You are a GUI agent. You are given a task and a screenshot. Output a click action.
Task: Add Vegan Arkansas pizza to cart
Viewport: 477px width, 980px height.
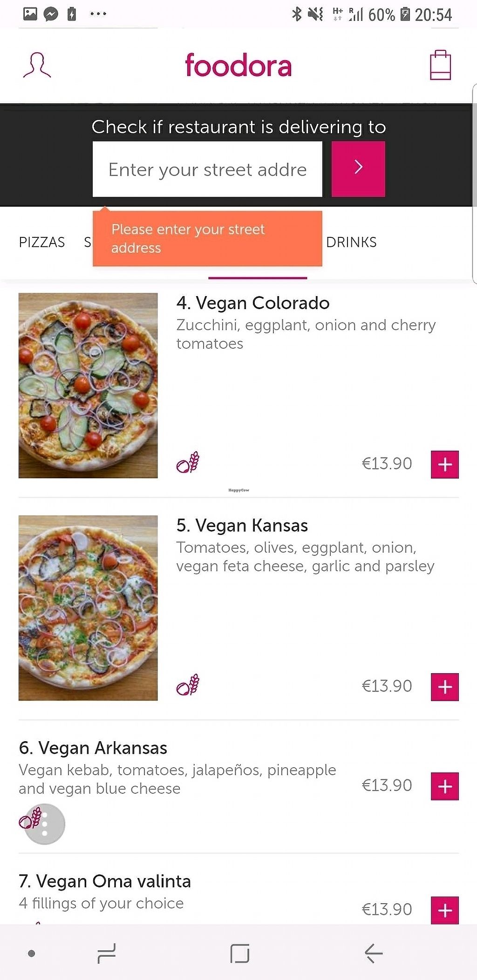(x=444, y=786)
